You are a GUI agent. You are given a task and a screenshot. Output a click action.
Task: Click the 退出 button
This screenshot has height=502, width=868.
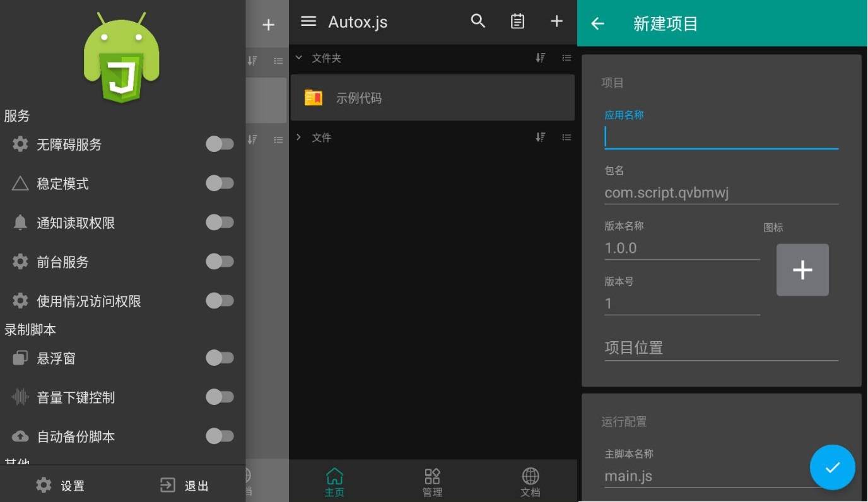(185, 486)
